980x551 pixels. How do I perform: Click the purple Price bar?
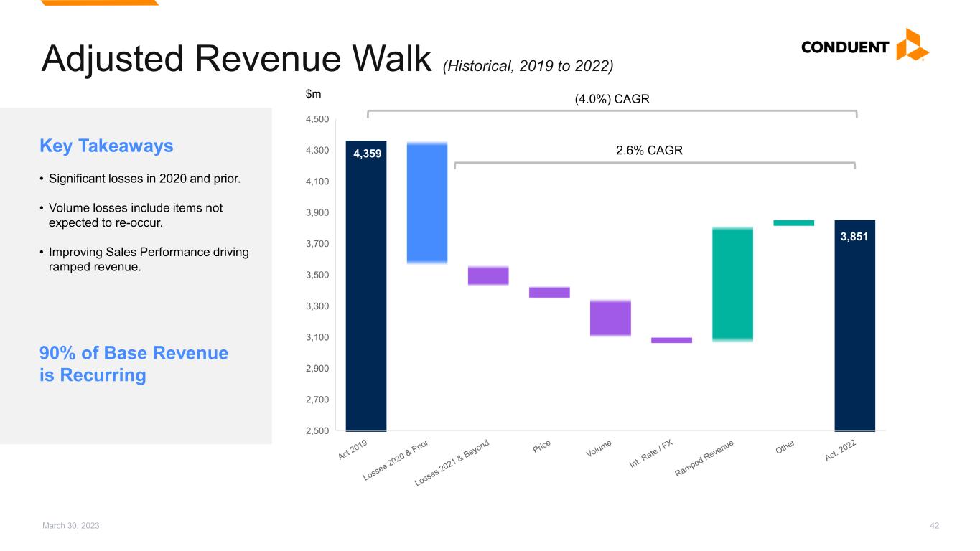coord(549,292)
